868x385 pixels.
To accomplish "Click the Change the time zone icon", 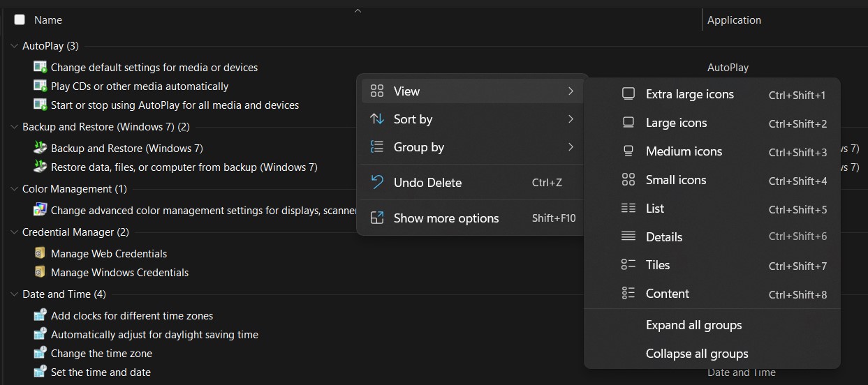I will [40, 353].
